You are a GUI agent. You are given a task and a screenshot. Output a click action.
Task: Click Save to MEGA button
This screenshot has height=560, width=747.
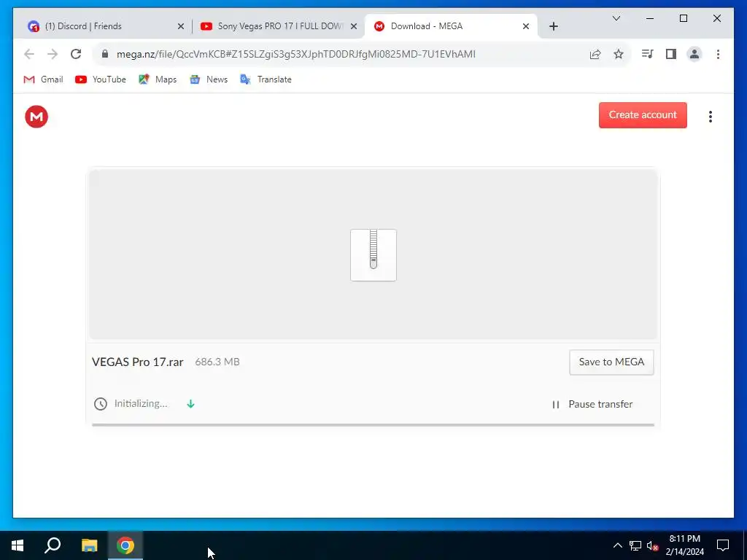pos(611,362)
